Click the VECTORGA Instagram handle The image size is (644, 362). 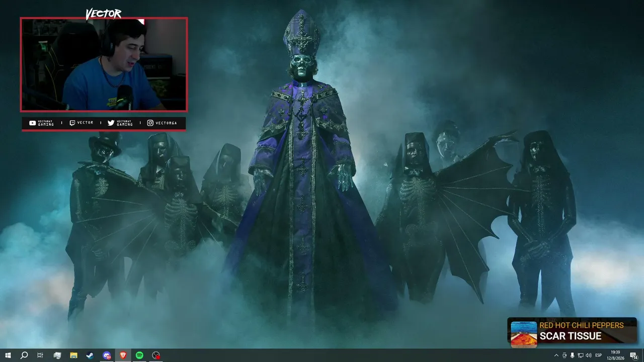(167, 123)
